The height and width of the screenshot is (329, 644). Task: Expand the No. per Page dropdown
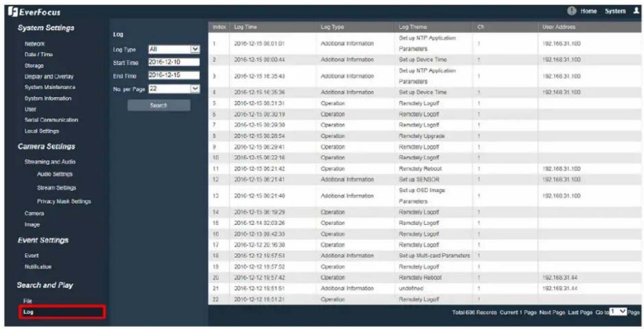(173, 88)
